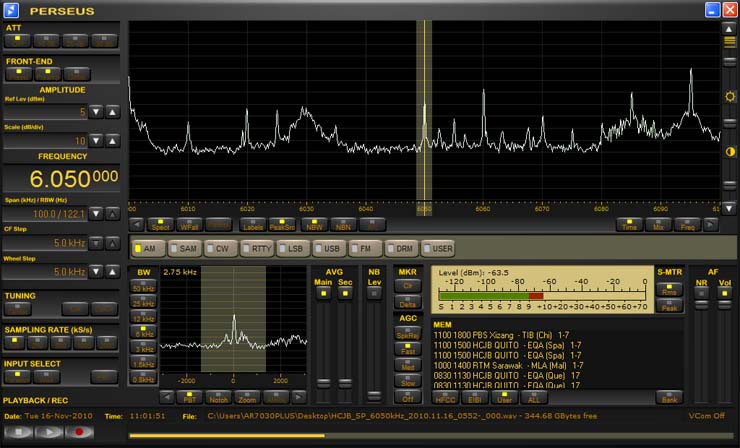The width and height of the screenshot is (740, 448).
Task: Select RTTY demodulation mode
Action: [x=257, y=248]
